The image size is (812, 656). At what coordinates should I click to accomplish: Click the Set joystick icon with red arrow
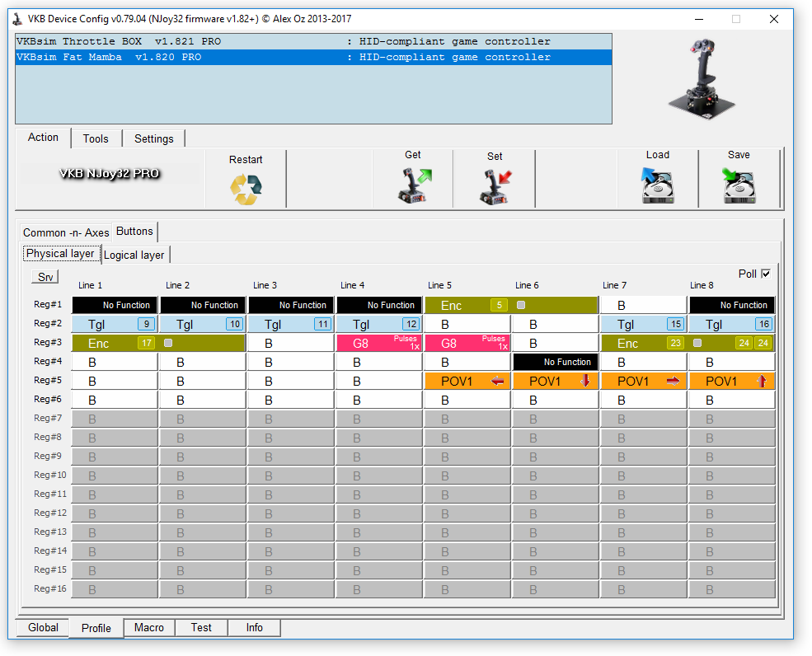(495, 187)
